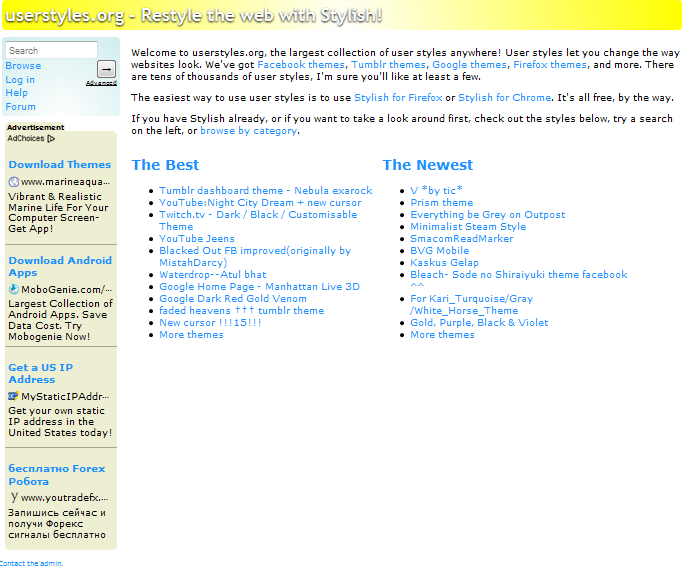Image resolution: width=685 pixels, height=569 pixels.
Task: Open the browse by category link
Action: coord(249,131)
